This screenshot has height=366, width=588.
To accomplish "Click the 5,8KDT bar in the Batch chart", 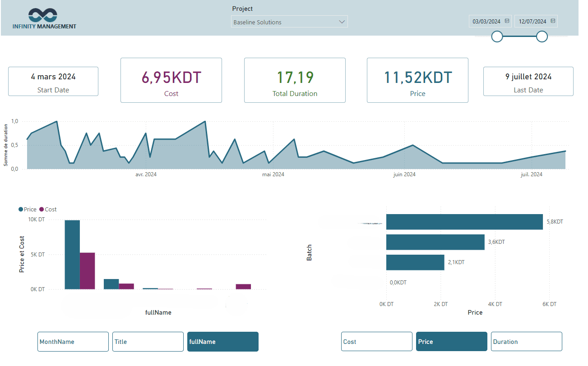I will click(x=464, y=222).
